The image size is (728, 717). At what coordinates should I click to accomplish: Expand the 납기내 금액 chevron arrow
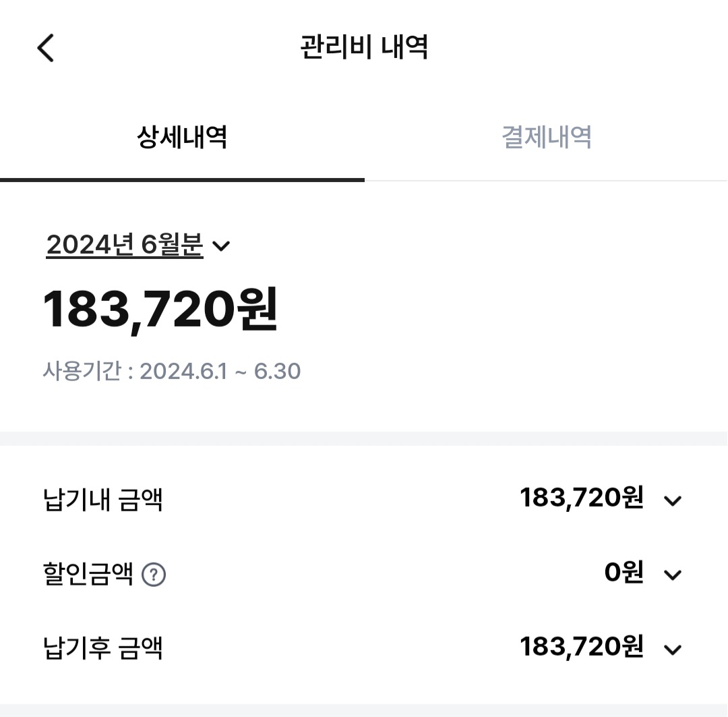click(x=673, y=500)
